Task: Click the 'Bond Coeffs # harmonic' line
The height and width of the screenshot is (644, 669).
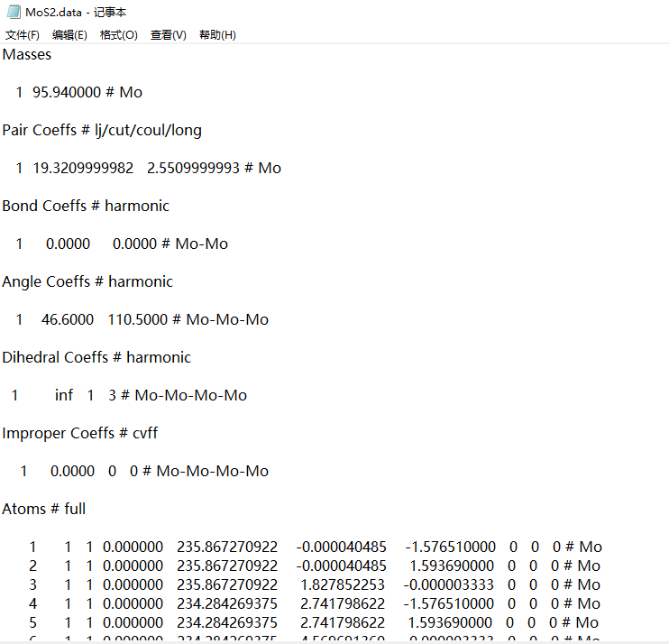Action: tap(86, 206)
